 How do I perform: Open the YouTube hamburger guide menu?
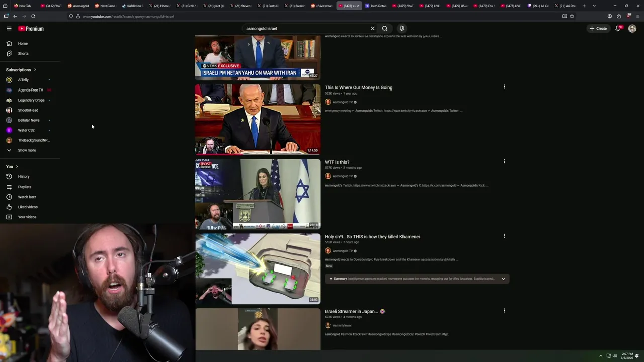point(9,29)
